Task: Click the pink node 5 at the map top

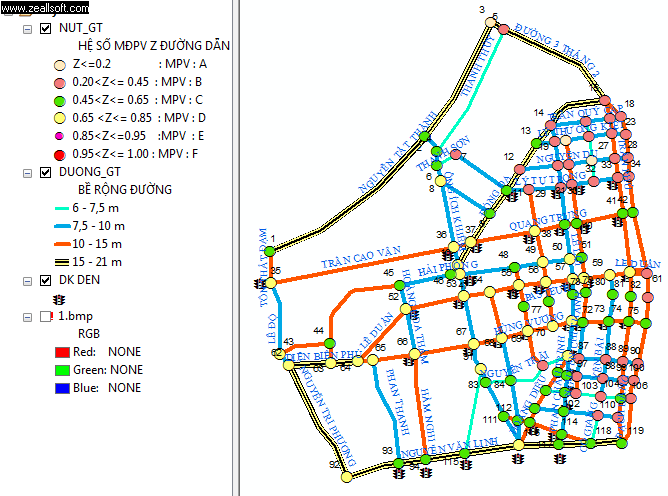Action: click(x=504, y=29)
